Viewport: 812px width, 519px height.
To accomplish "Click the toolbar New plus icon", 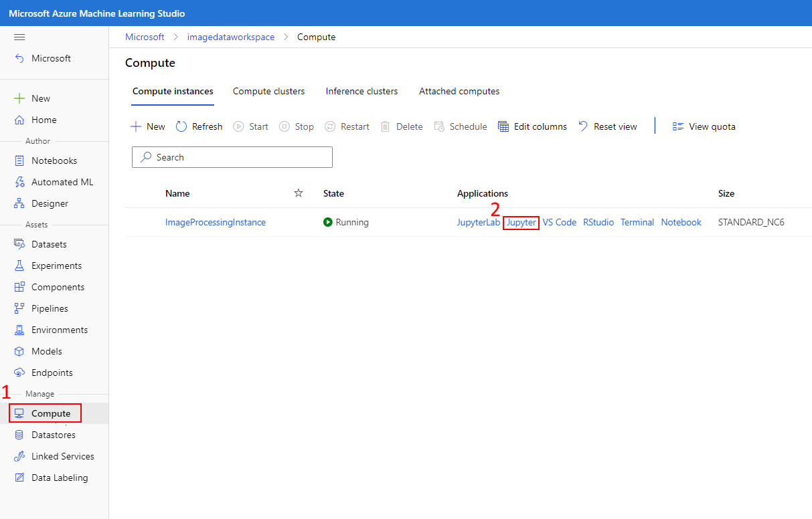I will tap(136, 126).
